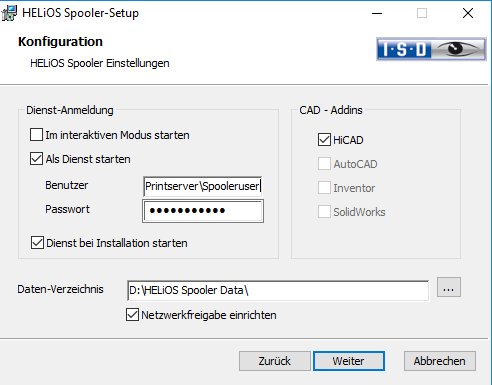
Task: Proceed with the Weiter button
Action: tap(349, 361)
